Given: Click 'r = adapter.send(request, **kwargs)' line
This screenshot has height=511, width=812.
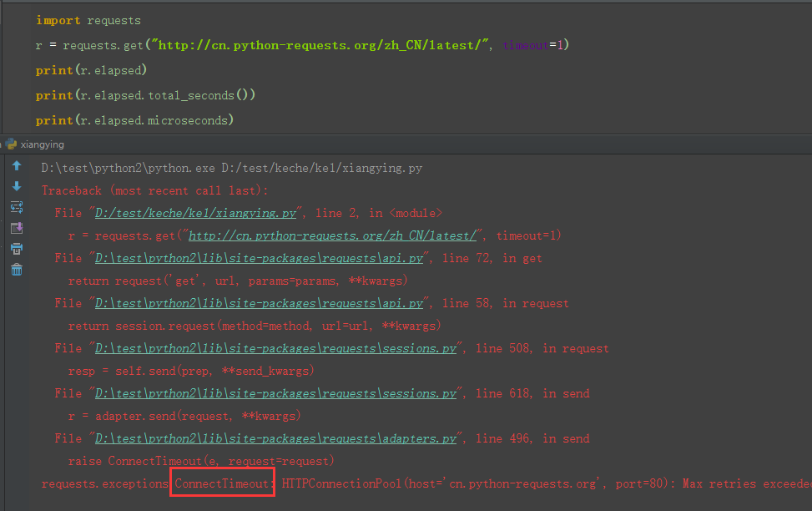Looking at the screenshot, I should click(184, 416).
